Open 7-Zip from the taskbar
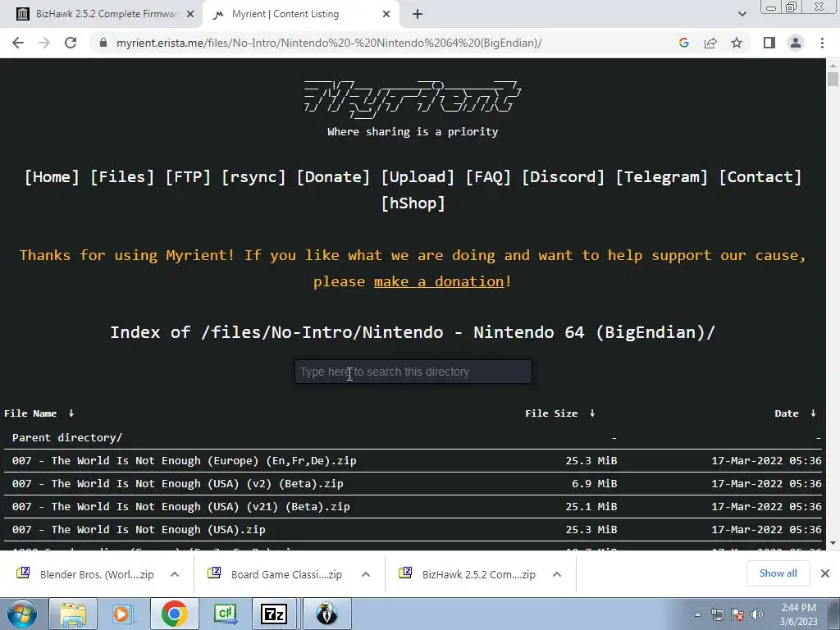This screenshot has width=840, height=630. pyautogui.click(x=274, y=614)
